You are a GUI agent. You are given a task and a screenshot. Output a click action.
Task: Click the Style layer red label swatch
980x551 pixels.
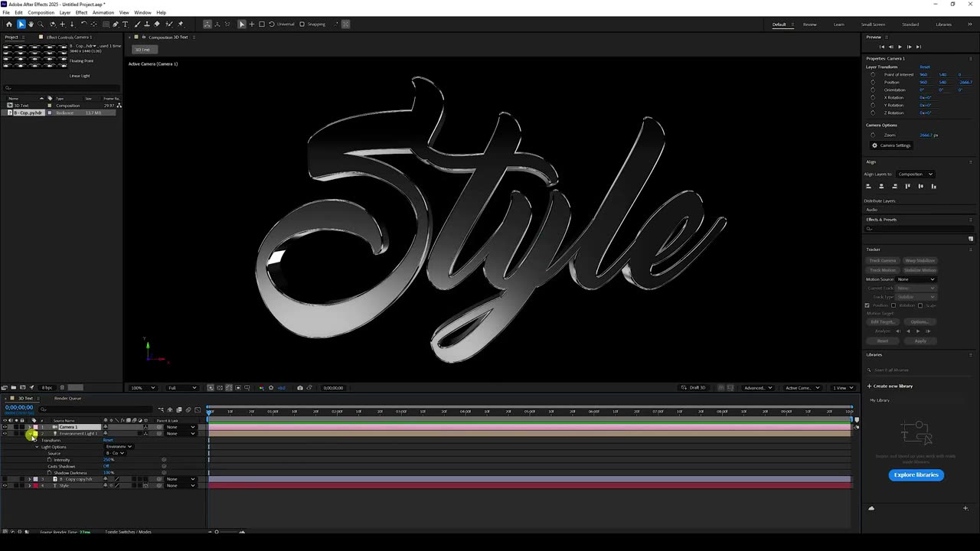35,485
